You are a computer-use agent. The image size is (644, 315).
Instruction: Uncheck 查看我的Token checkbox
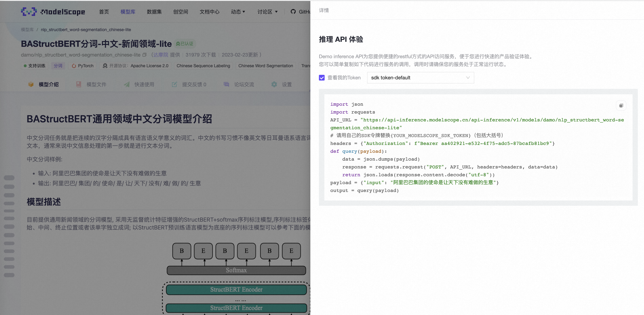322,78
